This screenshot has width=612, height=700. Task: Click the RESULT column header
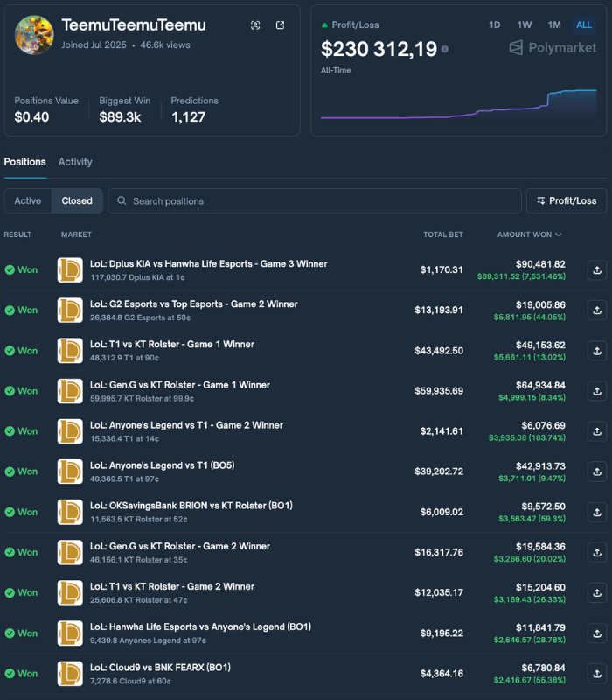[17, 234]
